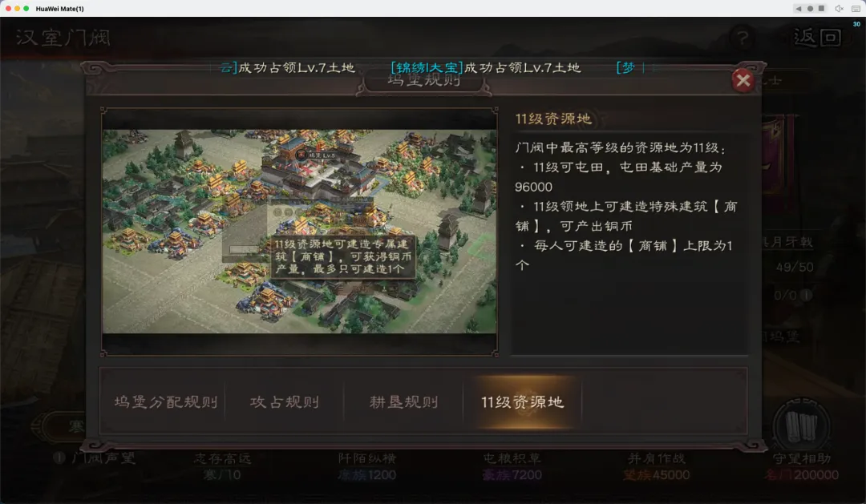Select the 阡陌纵横 1200 milestone
Screen dimensions: 866x504
tap(366, 466)
